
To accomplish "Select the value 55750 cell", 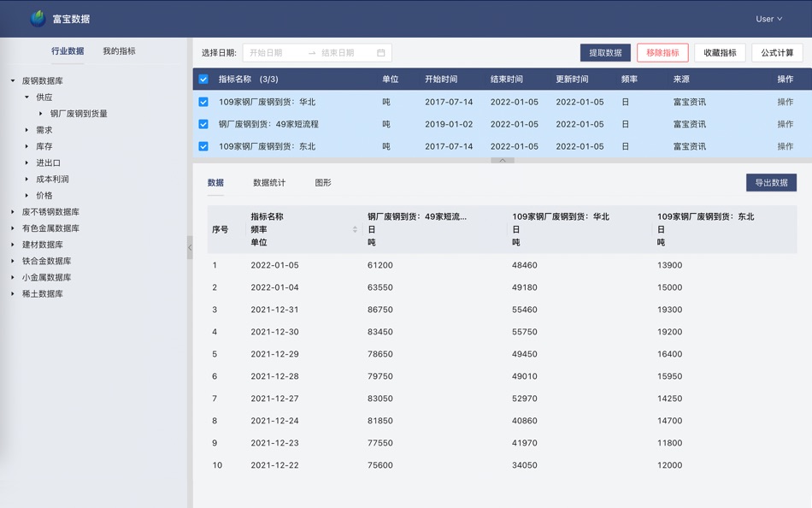I will coord(525,332).
